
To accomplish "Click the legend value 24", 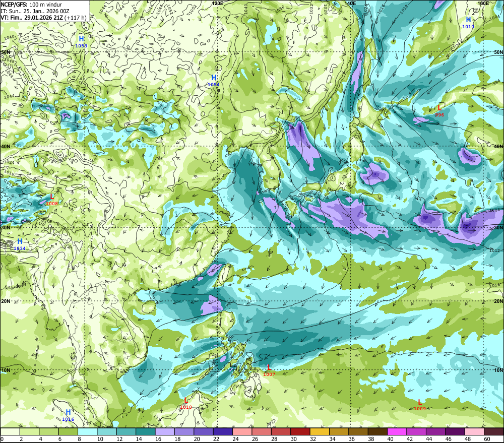I will tap(235, 439).
